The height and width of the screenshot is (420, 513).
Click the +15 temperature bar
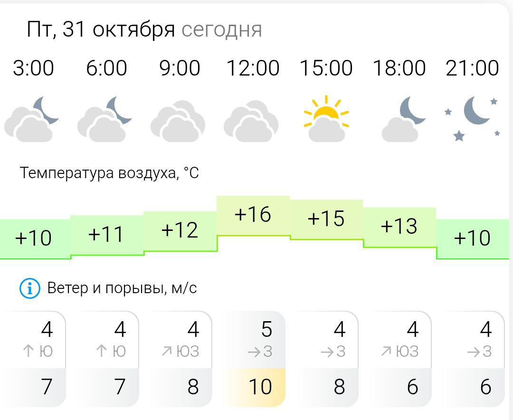326,219
